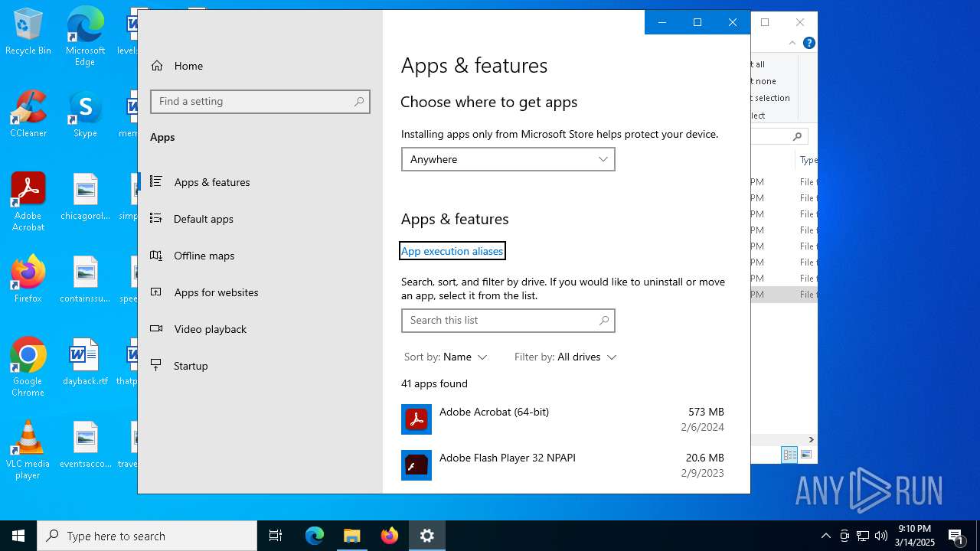The width and height of the screenshot is (980, 551).
Task: Open Startup apps page
Action: tap(260, 366)
